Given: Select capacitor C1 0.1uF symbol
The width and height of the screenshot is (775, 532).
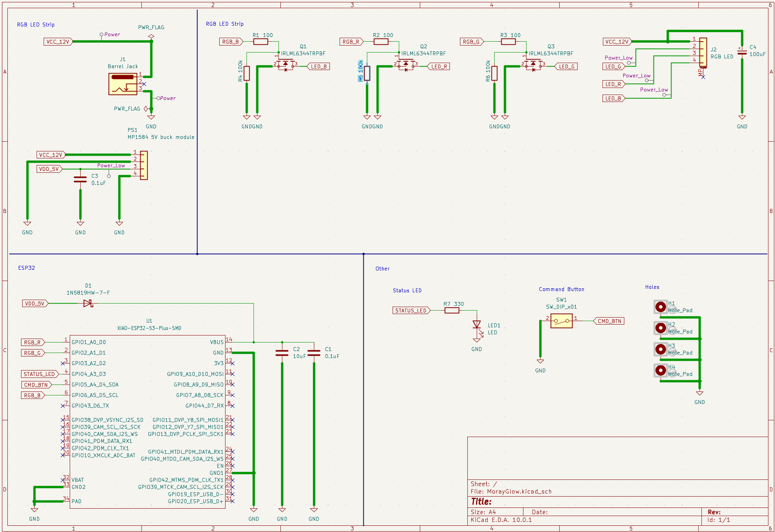Looking at the screenshot, I should pos(314,353).
